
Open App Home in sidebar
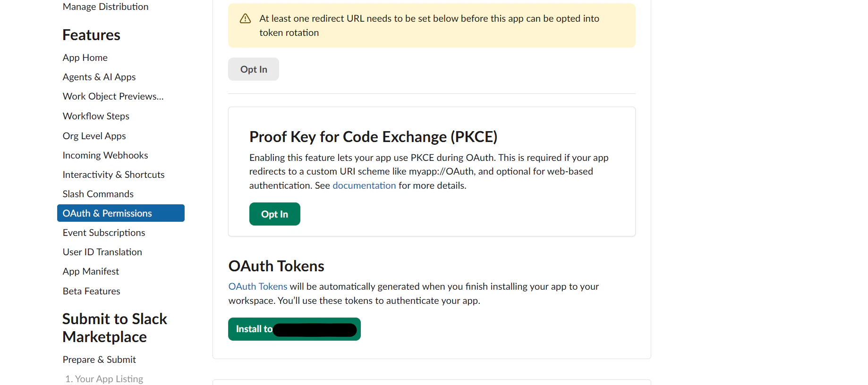(x=85, y=58)
